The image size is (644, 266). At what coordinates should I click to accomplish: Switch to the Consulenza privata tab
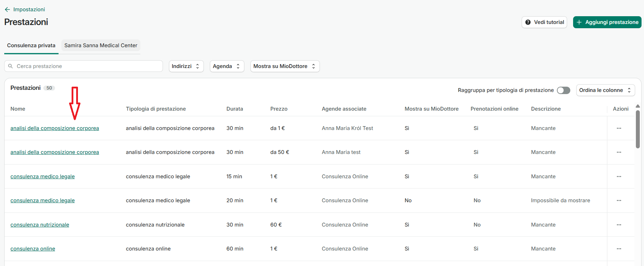(x=31, y=45)
